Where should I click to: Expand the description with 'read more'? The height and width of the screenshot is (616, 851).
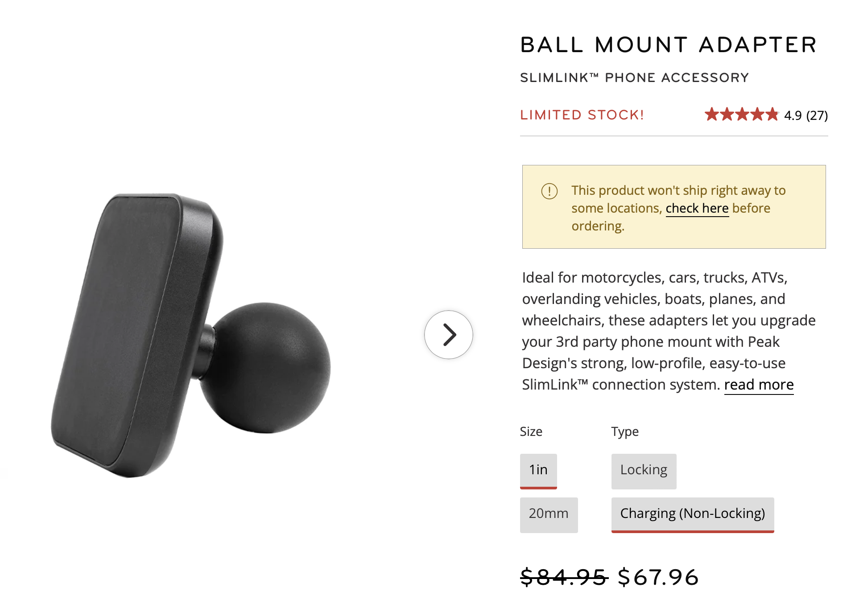[x=759, y=385]
